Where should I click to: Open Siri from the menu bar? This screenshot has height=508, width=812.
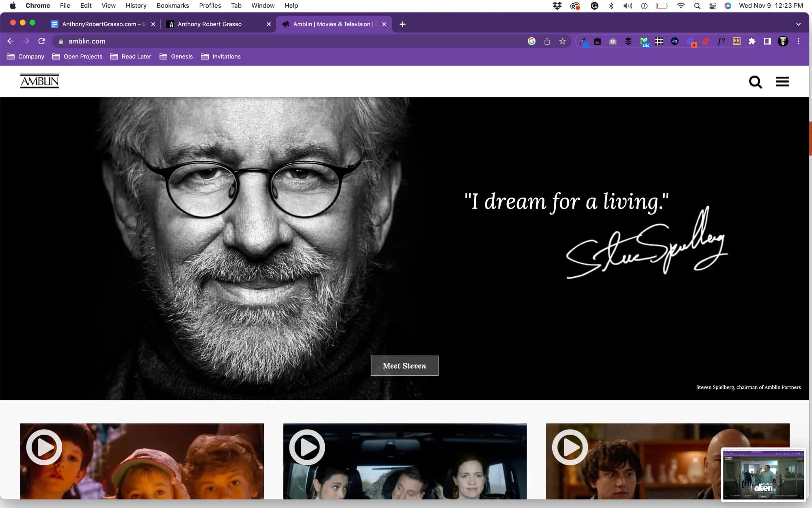[x=728, y=6]
